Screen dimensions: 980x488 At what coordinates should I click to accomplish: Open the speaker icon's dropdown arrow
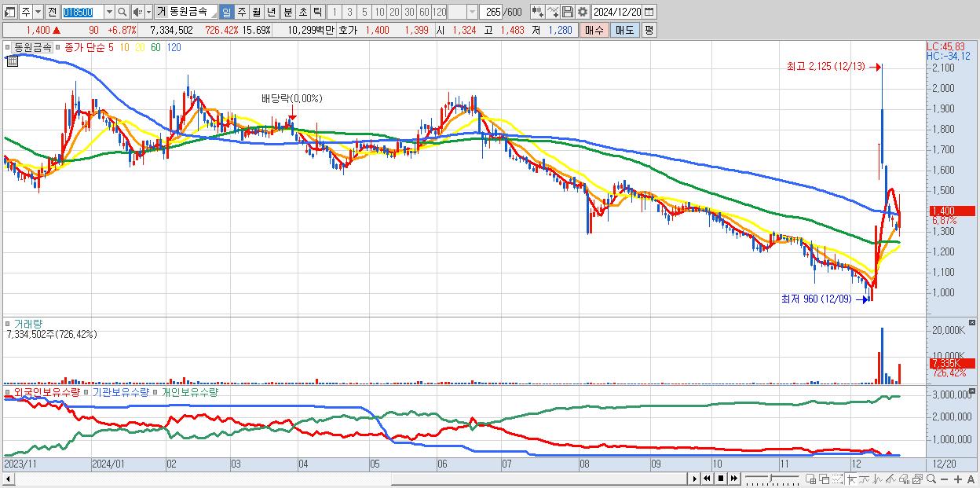148,12
